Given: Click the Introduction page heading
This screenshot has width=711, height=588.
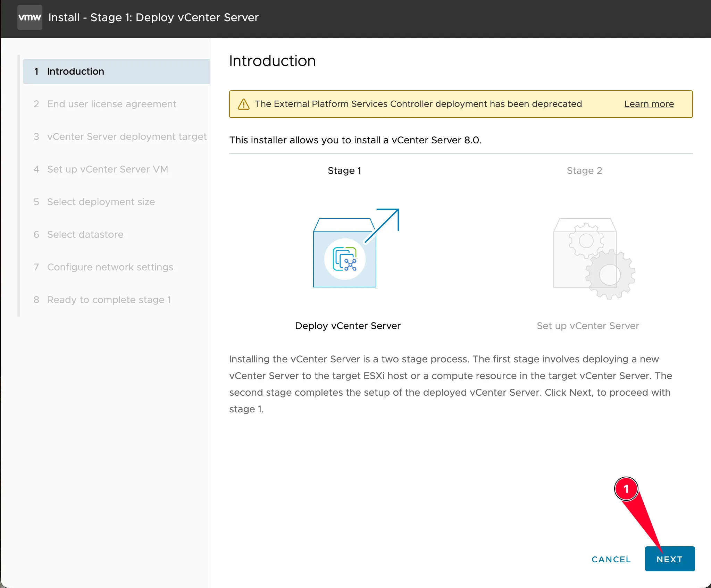Looking at the screenshot, I should (x=273, y=61).
